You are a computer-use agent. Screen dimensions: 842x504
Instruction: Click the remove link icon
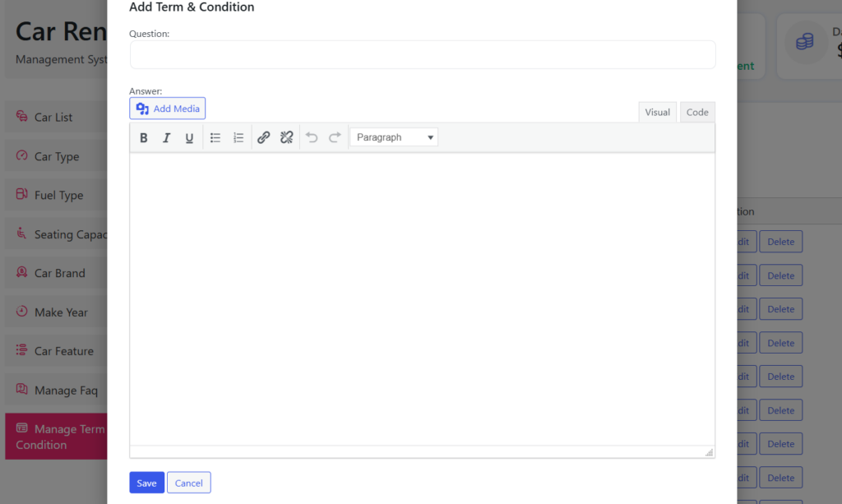pyautogui.click(x=287, y=138)
